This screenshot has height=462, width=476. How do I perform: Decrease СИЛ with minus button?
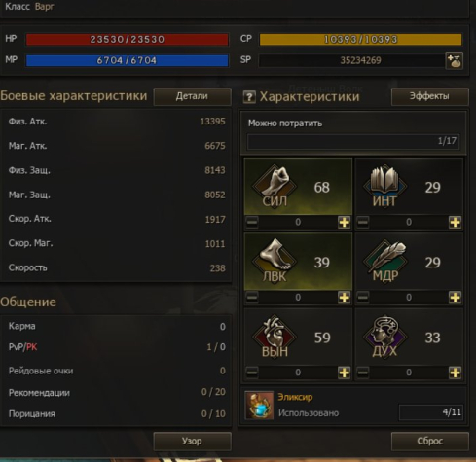click(252, 222)
